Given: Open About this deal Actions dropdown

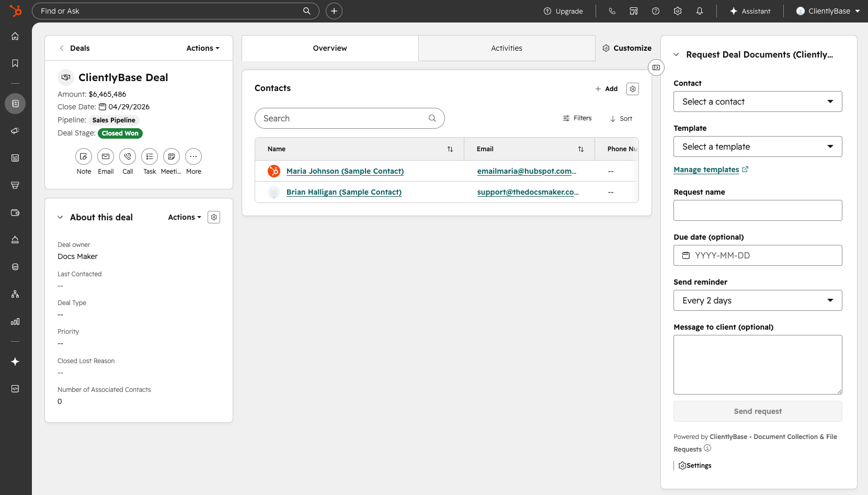Looking at the screenshot, I should click(x=185, y=217).
